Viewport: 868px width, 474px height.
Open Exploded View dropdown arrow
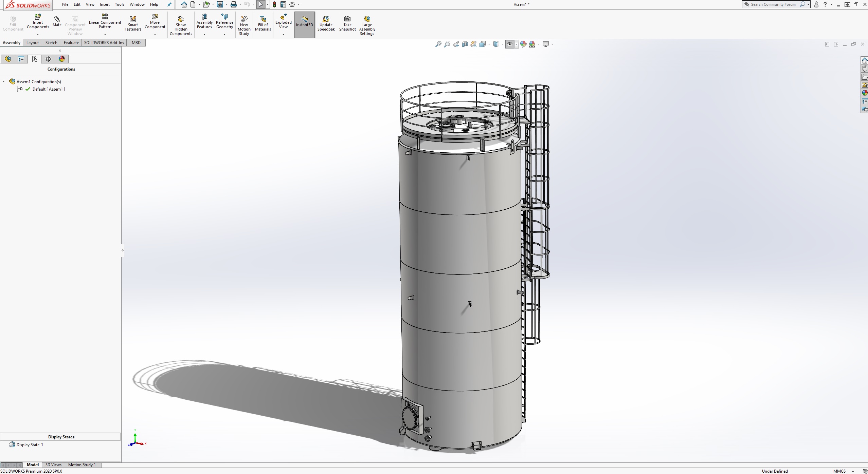pyautogui.click(x=283, y=34)
